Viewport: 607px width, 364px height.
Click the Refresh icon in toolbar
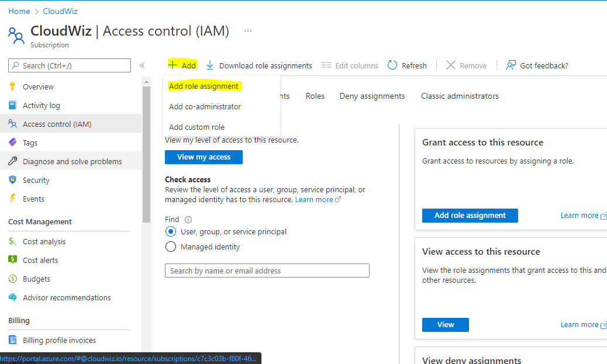pos(392,65)
